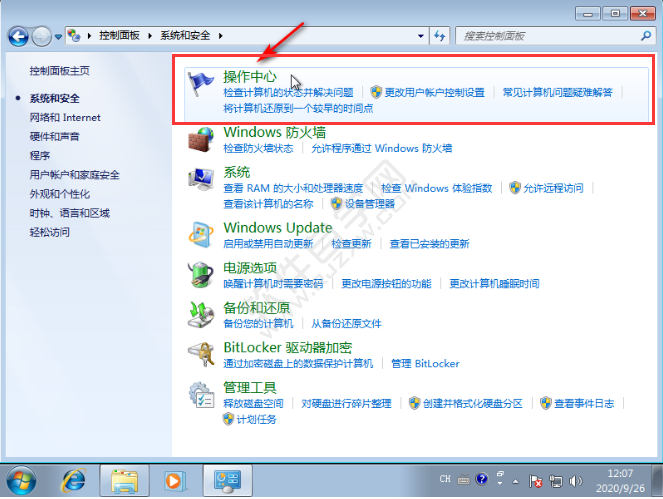The image size is (663, 499).
Task: Click 查看事件日志 link
Action: pyautogui.click(x=584, y=404)
